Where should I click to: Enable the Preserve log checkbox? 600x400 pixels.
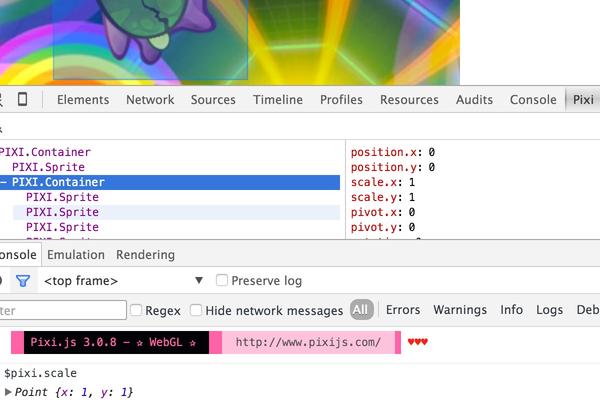(x=222, y=280)
